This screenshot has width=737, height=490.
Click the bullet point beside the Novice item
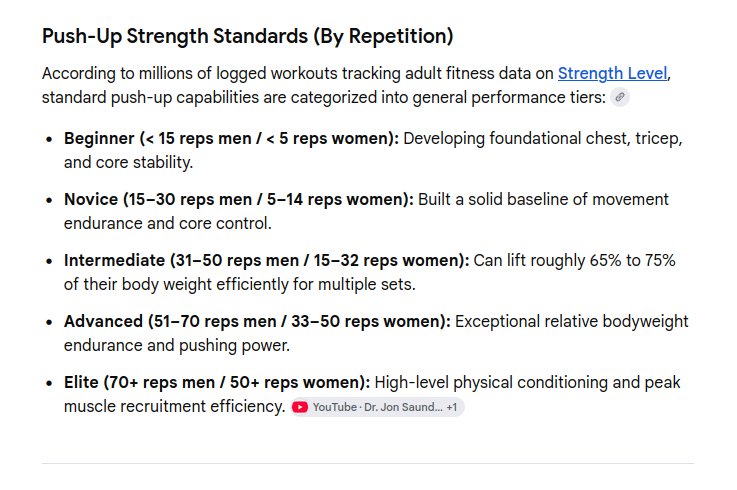pos(49,200)
